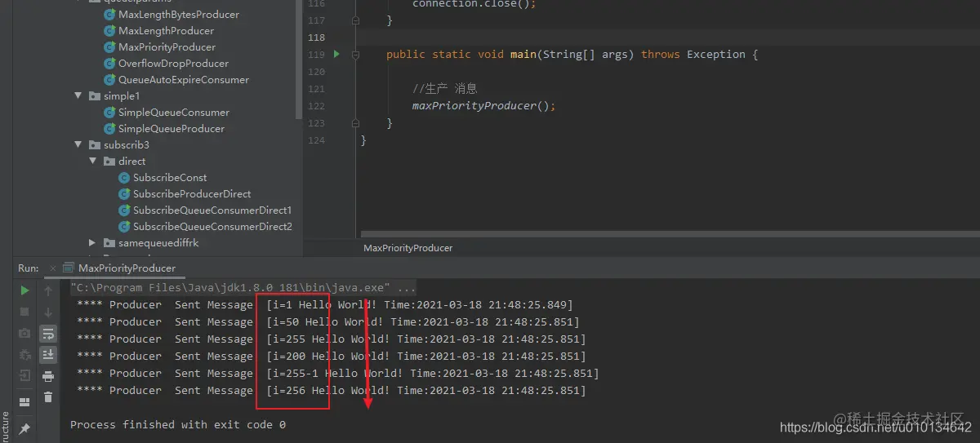Click the samequeuediffrk folder icon
This screenshot has width=980, height=443.
[110, 243]
